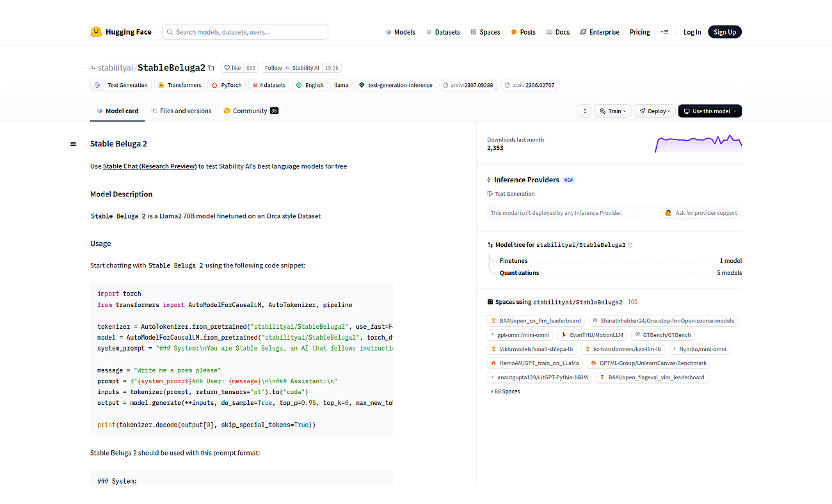Click the Model Description heading
Viewport: 832px width, 504px height.
pyautogui.click(x=122, y=194)
